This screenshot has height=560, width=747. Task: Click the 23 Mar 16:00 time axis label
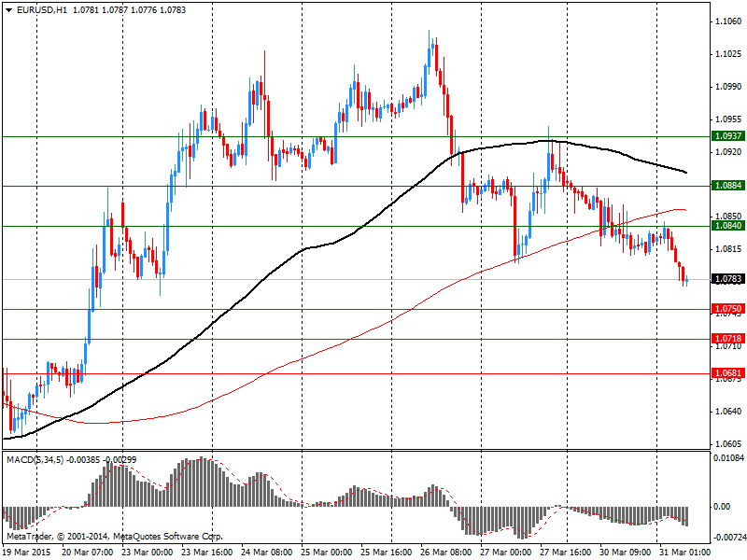pos(206,553)
